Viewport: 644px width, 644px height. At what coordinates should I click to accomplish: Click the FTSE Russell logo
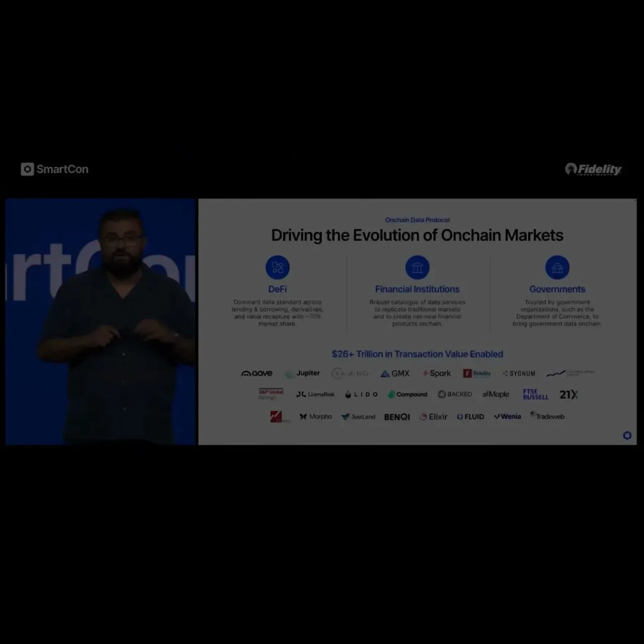coord(535,394)
